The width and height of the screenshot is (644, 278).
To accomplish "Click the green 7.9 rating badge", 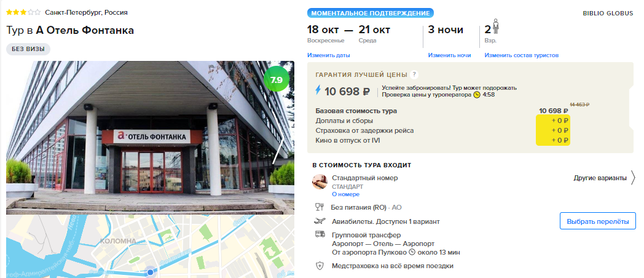I will click(x=277, y=79).
